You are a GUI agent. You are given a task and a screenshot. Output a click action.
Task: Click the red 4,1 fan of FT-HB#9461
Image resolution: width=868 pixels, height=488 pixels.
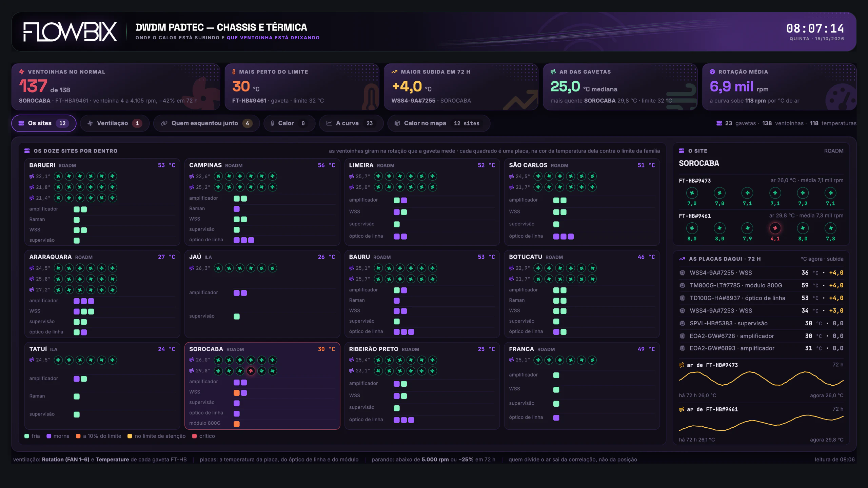click(x=775, y=228)
